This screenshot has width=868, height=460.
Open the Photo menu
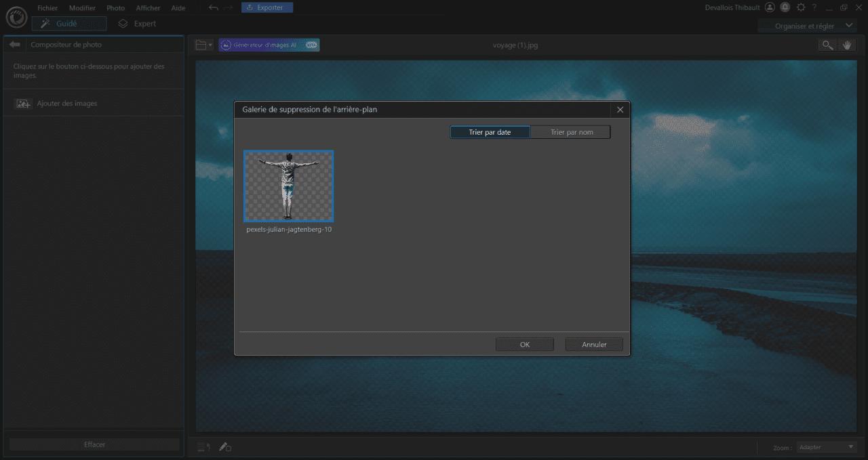115,7
